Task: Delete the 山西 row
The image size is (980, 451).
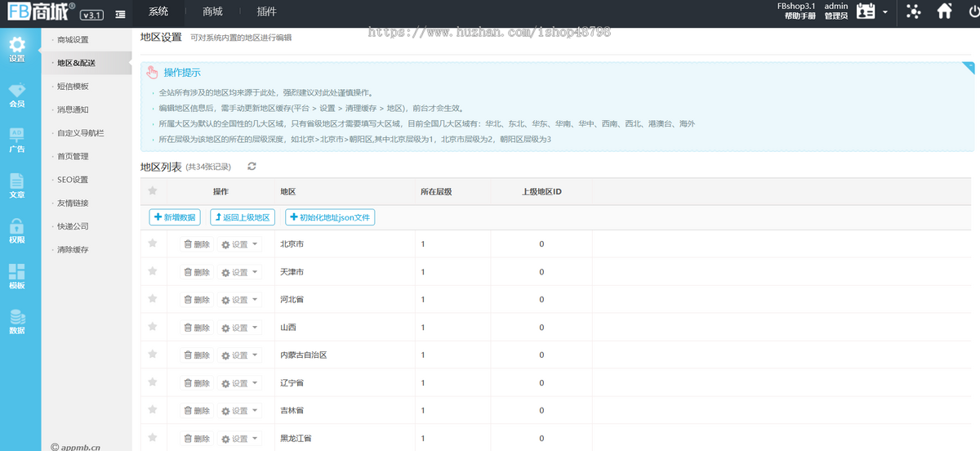Action: [x=197, y=328]
